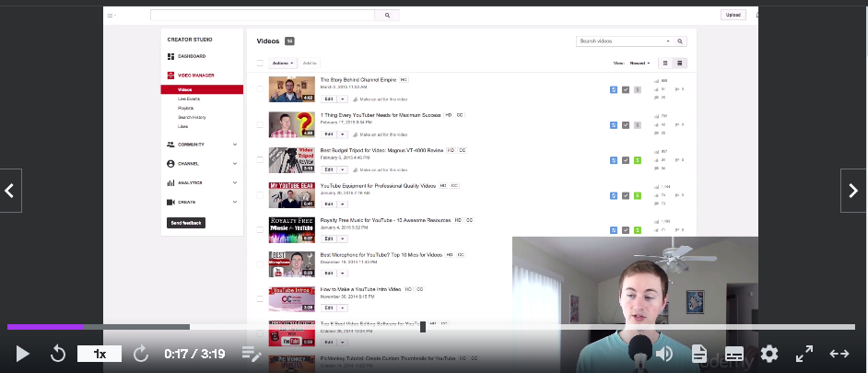Viewport: 868px width, 373px height.
Task: Click gray checkmark icon for Best Budget Tripod
Action: point(626,160)
